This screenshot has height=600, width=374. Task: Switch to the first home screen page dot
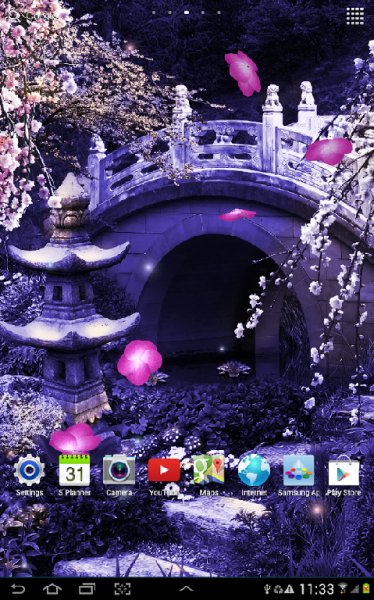coord(154,12)
